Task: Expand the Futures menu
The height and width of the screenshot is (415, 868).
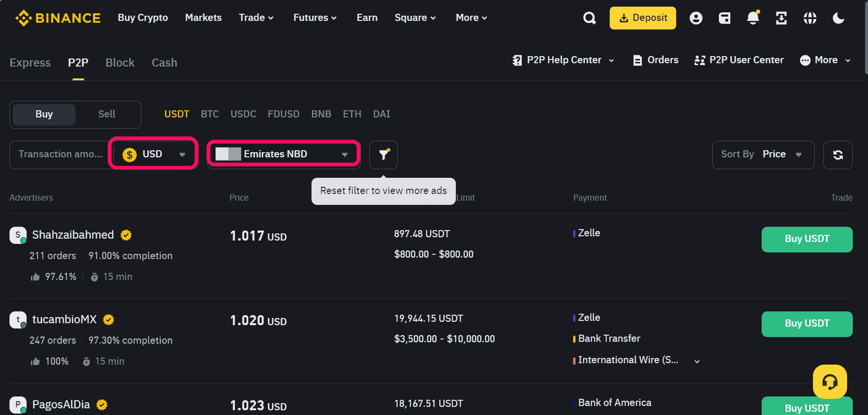Action: pyautogui.click(x=315, y=18)
